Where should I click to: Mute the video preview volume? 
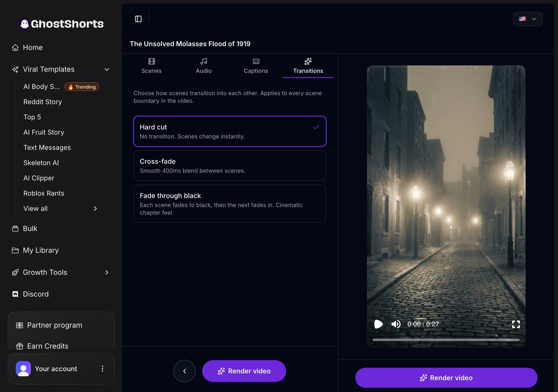pyautogui.click(x=396, y=324)
